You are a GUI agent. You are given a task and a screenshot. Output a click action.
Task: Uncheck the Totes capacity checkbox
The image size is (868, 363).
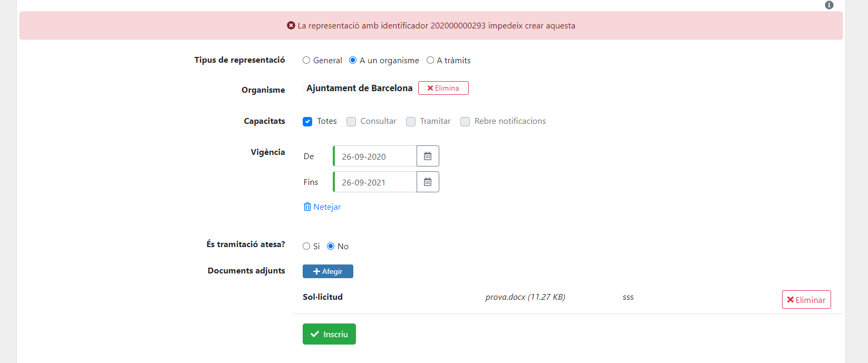point(307,122)
